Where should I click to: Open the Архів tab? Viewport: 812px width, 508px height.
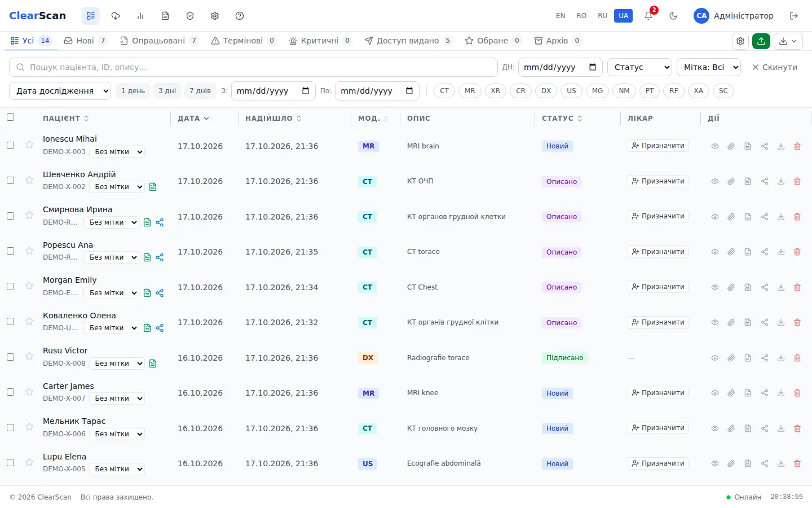557,41
